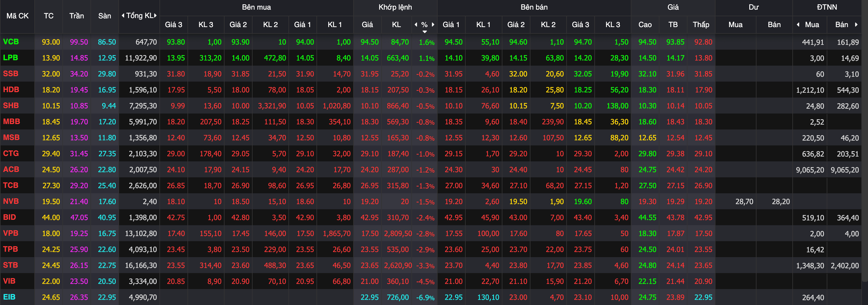Open the NVB stock symbol

pos(11,201)
